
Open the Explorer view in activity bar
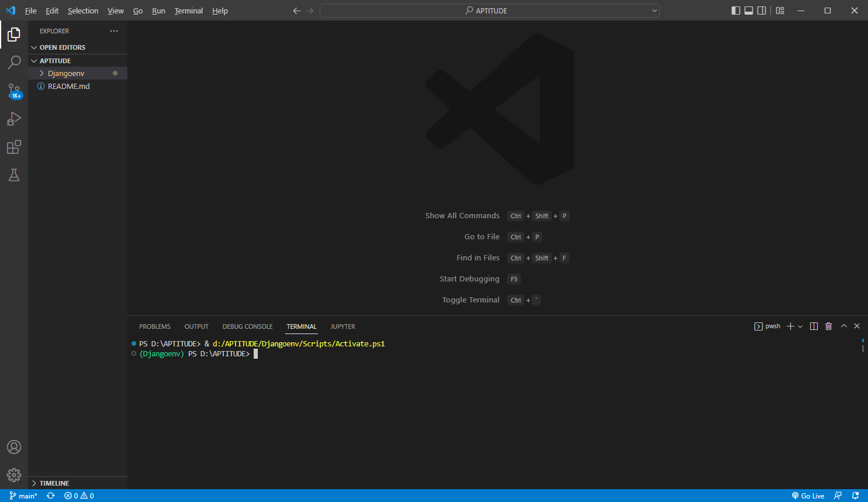[14, 35]
